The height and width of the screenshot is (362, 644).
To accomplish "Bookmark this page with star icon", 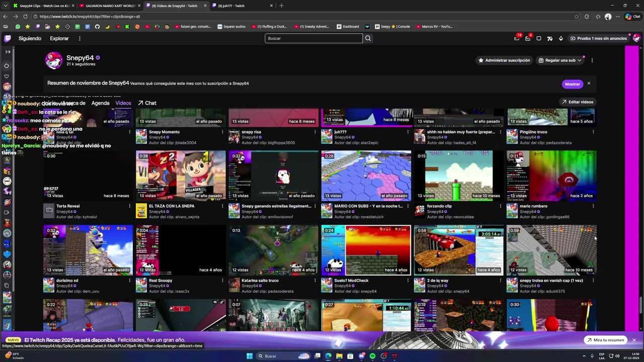I will point(577,17).
